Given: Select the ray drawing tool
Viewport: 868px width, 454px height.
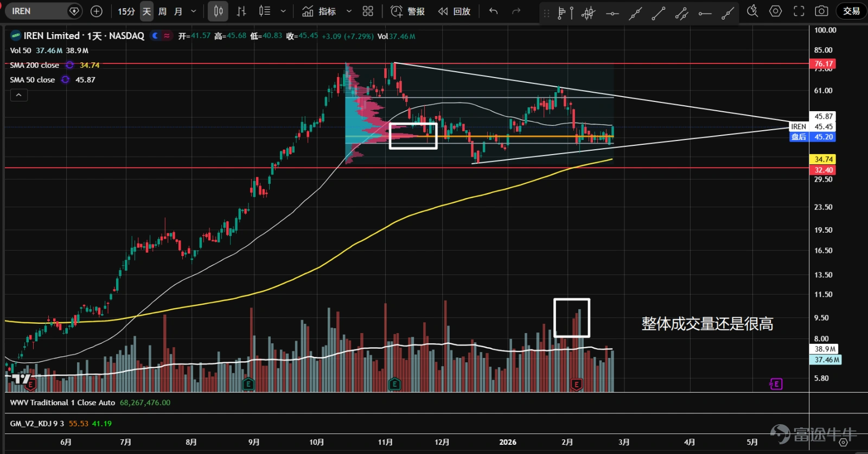Looking at the screenshot, I should point(728,12).
